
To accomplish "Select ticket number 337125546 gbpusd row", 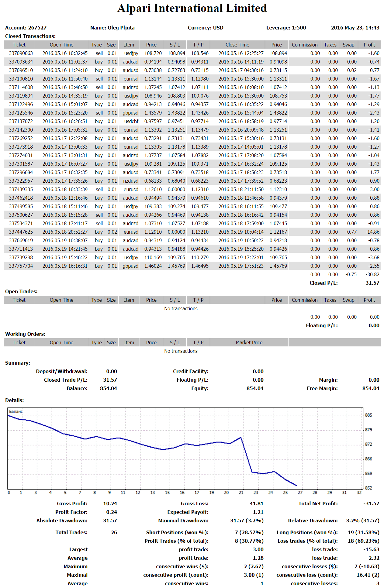I will pyautogui.click(x=21, y=113).
